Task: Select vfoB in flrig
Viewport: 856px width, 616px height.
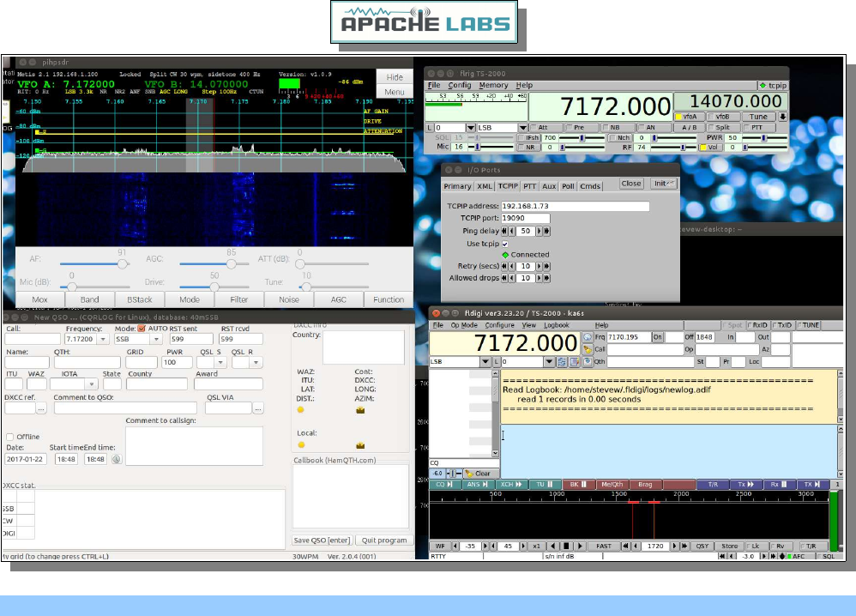Action: pos(723,117)
